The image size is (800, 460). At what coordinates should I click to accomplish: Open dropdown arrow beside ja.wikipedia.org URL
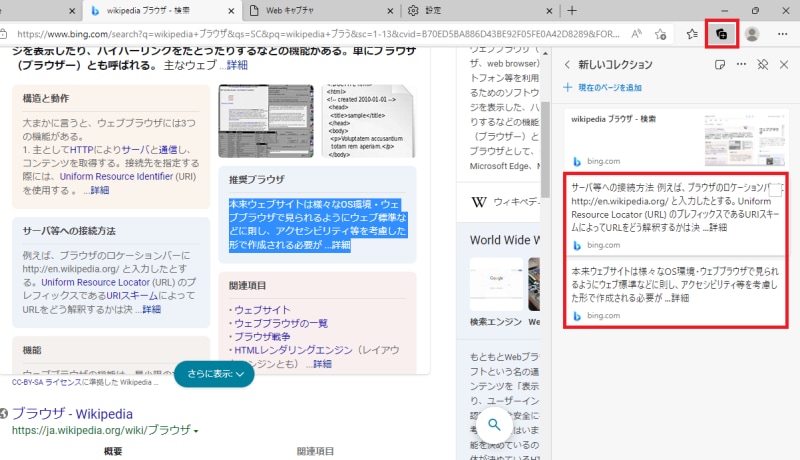(196, 431)
